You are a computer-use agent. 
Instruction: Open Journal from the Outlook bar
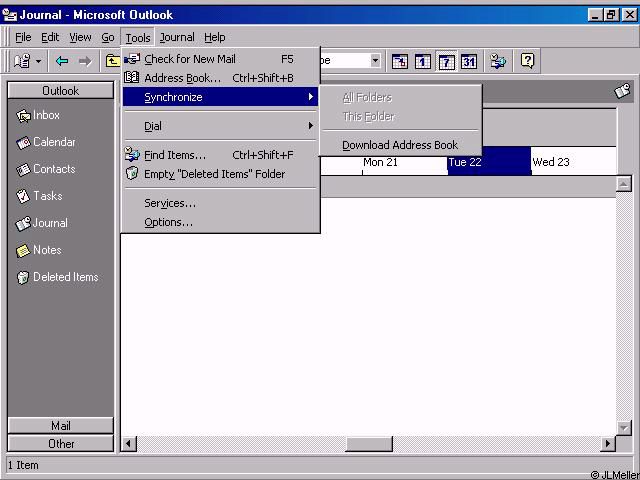pos(41,223)
